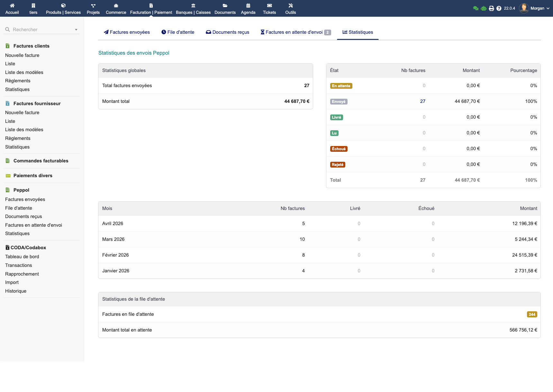Open the search box dropdown arrow
Screen dimensions: 553x392
point(76,30)
